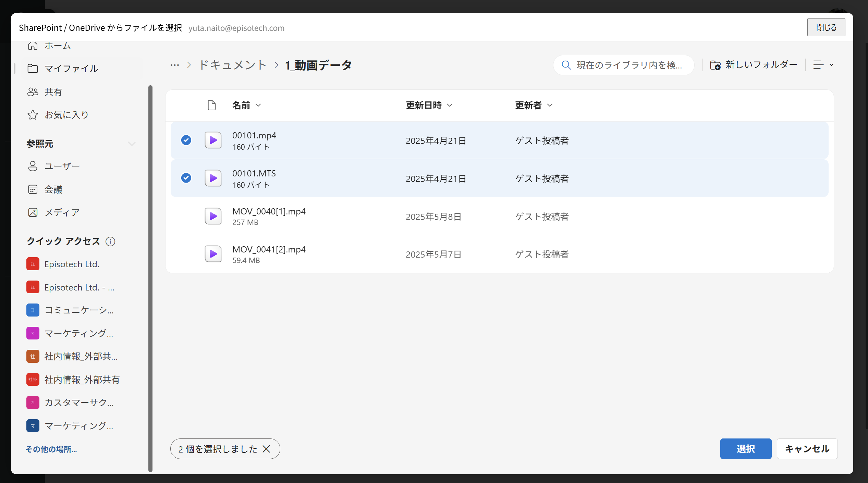Click the blue コミュニケーシ... site icon

click(x=33, y=310)
